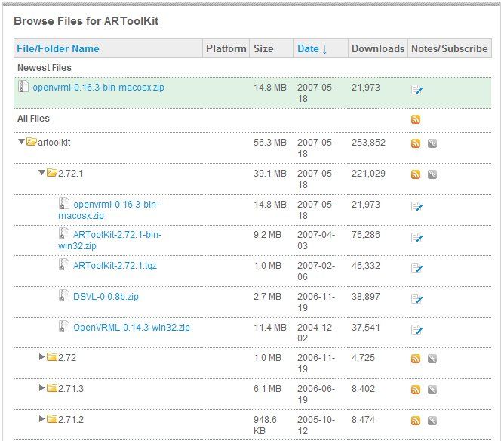The width and height of the screenshot is (504, 441).
Task: View notes icon for ARToolKit-2.72.1.tgz
Action: (x=416, y=268)
